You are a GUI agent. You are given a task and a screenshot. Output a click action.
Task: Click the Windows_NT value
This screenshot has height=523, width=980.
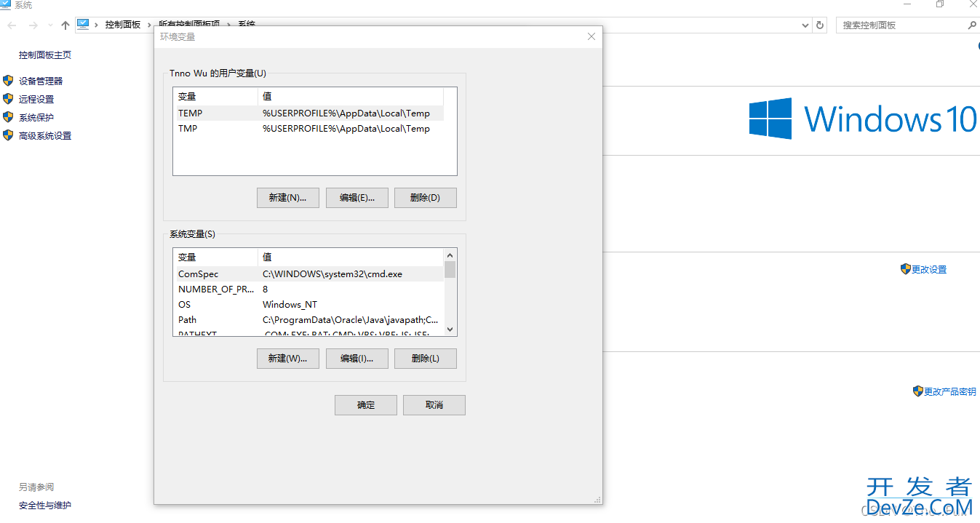(x=290, y=305)
